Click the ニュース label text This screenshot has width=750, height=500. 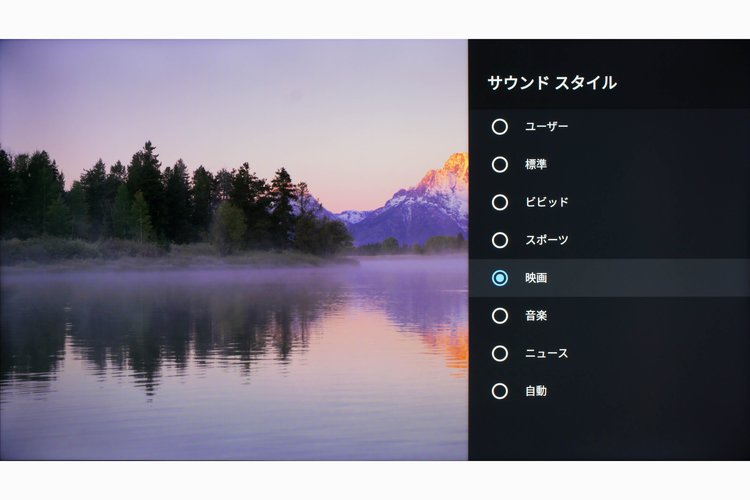pyautogui.click(x=546, y=353)
